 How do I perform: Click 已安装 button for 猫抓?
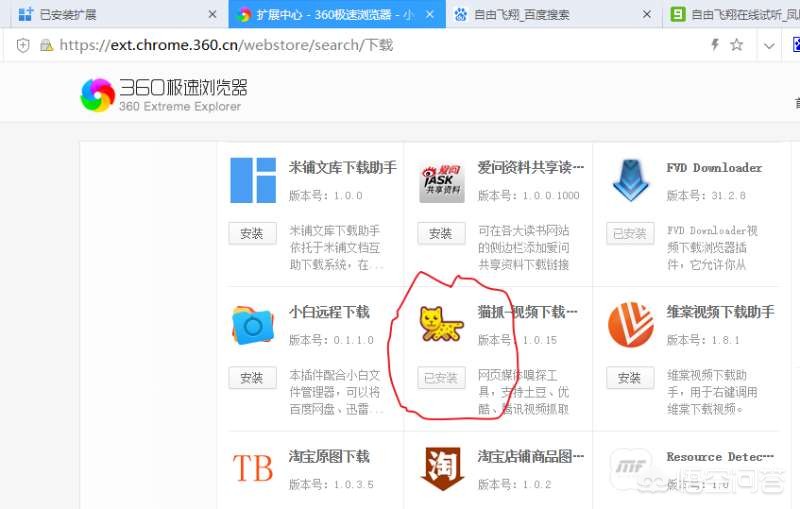pos(441,378)
